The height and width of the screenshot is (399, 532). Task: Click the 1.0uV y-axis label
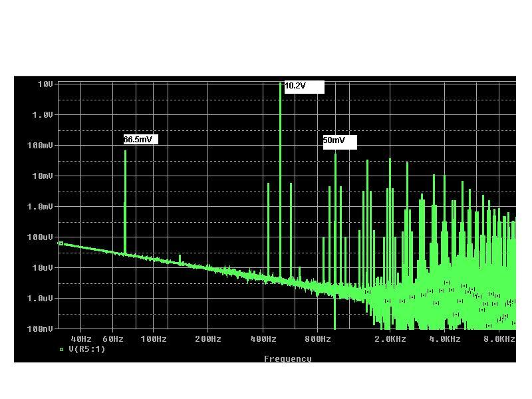[x=40, y=298]
